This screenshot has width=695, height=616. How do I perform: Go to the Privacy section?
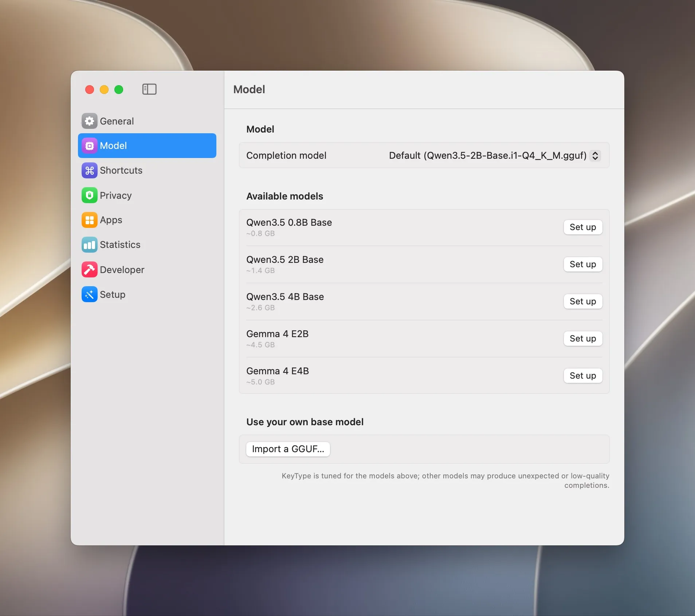click(147, 195)
